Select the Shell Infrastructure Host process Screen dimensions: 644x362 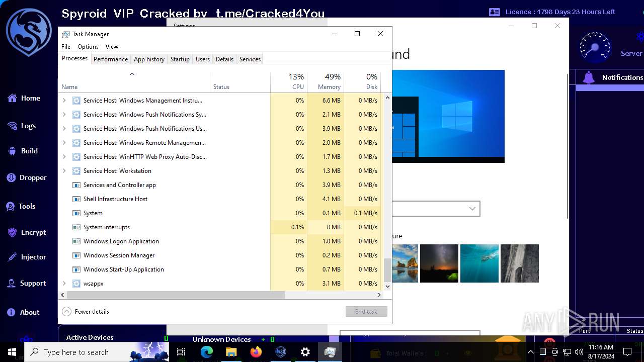pos(220,199)
